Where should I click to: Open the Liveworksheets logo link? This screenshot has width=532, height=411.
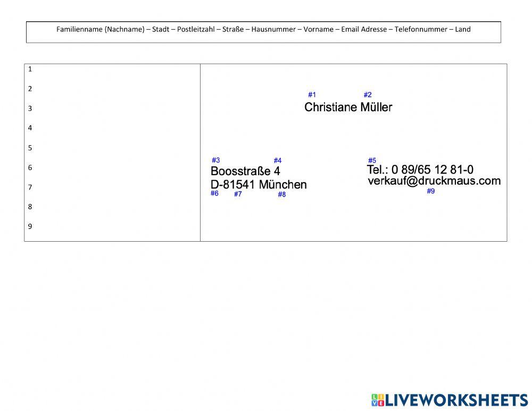click(x=449, y=400)
